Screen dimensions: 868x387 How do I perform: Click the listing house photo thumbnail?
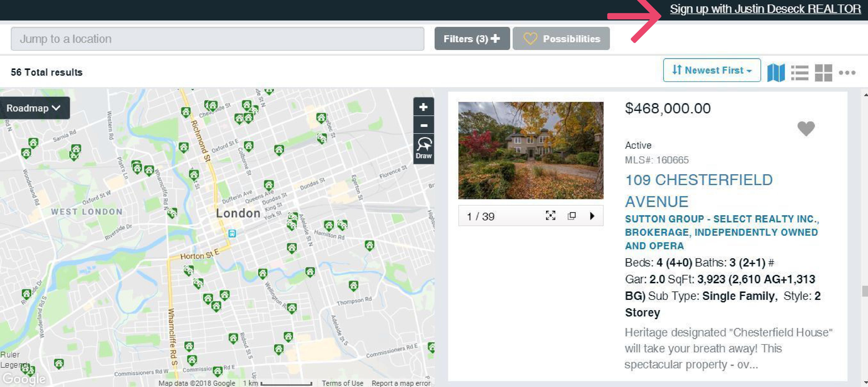[530, 150]
